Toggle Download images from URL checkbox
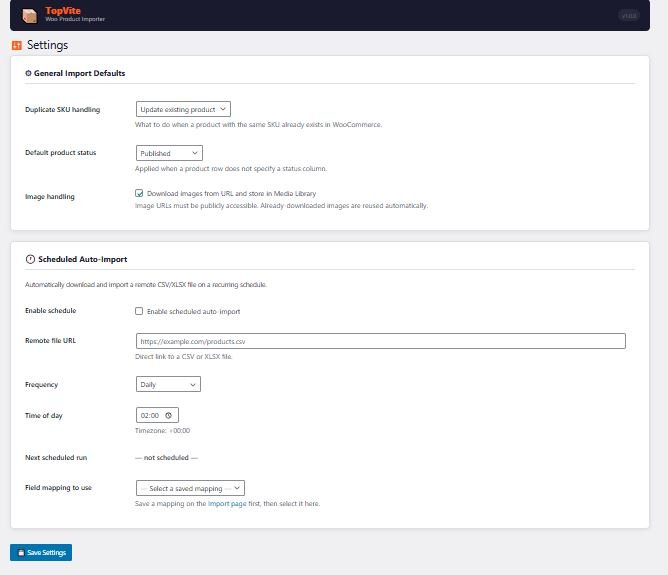668x575 pixels. pos(140,193)
